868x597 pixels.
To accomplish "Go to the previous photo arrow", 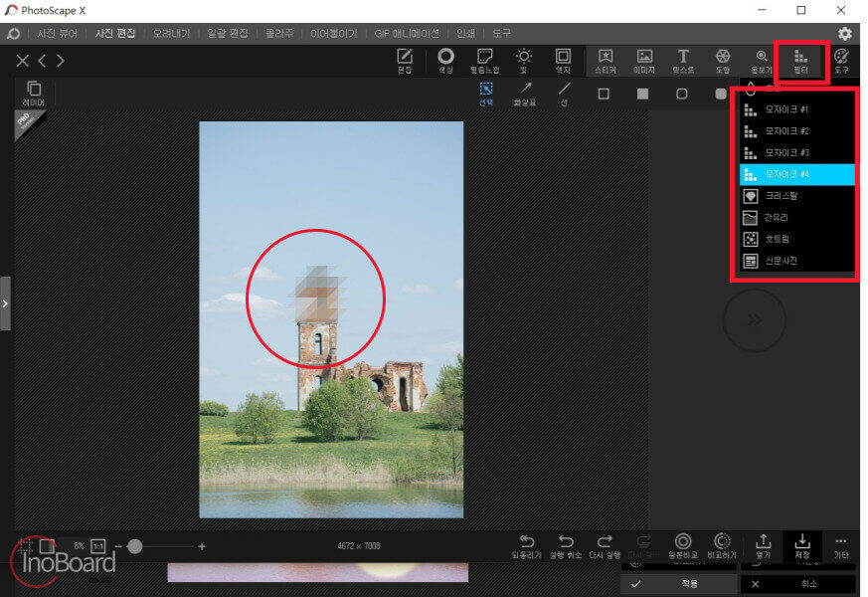I will tap(42, 61).
